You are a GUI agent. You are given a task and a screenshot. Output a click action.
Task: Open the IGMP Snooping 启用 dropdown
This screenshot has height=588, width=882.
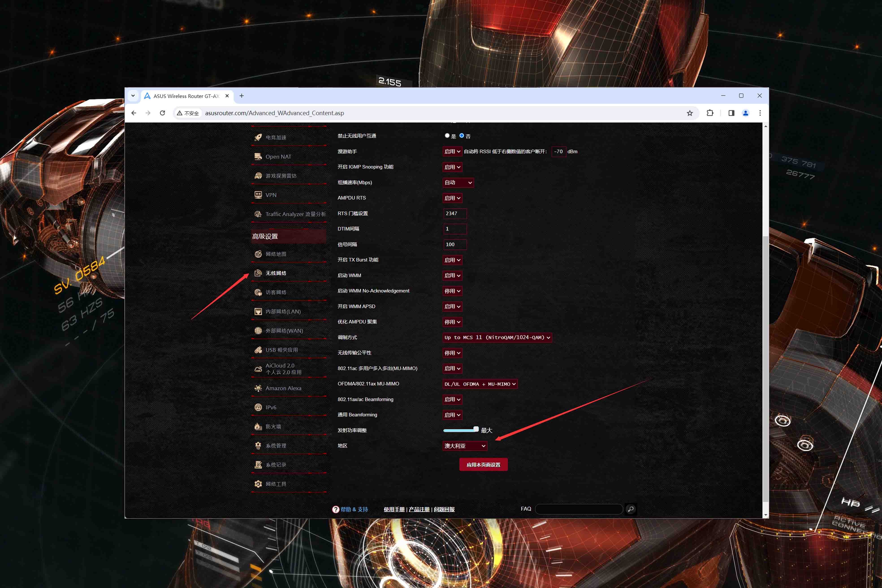tap(452, 167)
